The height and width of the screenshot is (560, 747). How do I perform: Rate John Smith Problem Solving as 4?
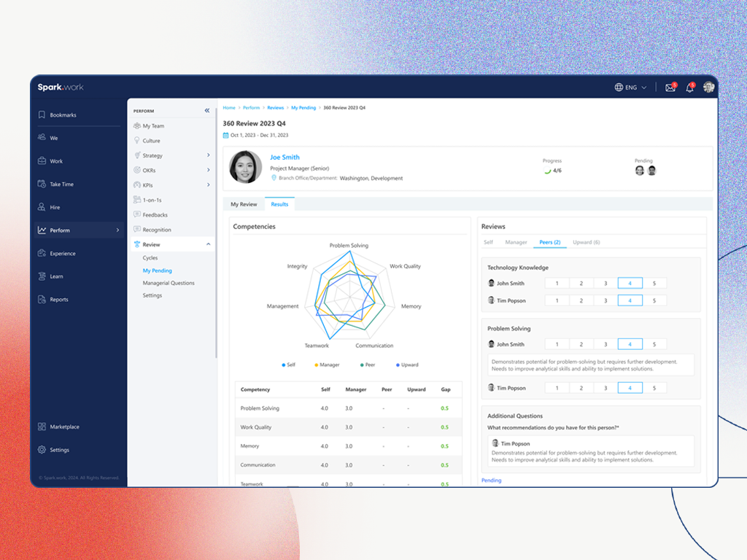(630, 344)
